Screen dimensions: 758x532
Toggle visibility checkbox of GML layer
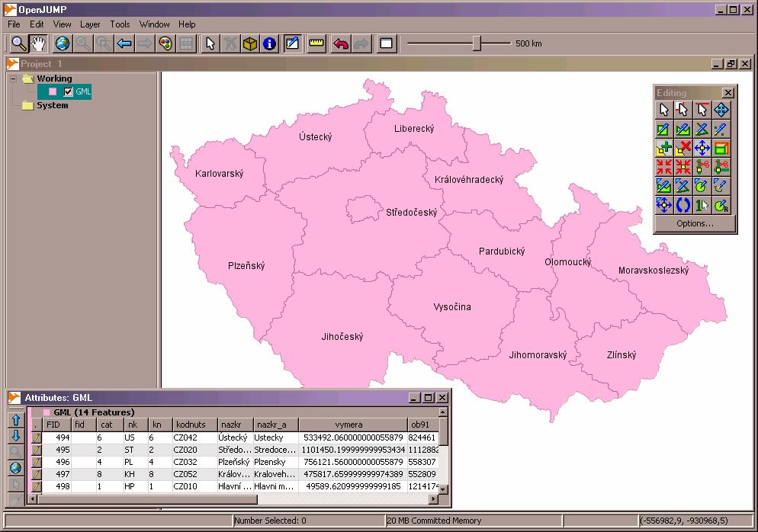point(68,91)
